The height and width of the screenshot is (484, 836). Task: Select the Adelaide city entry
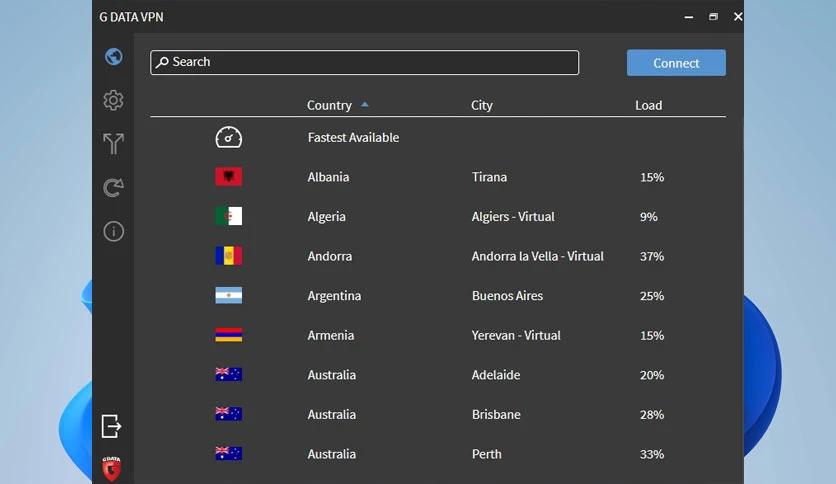point(496,375)
